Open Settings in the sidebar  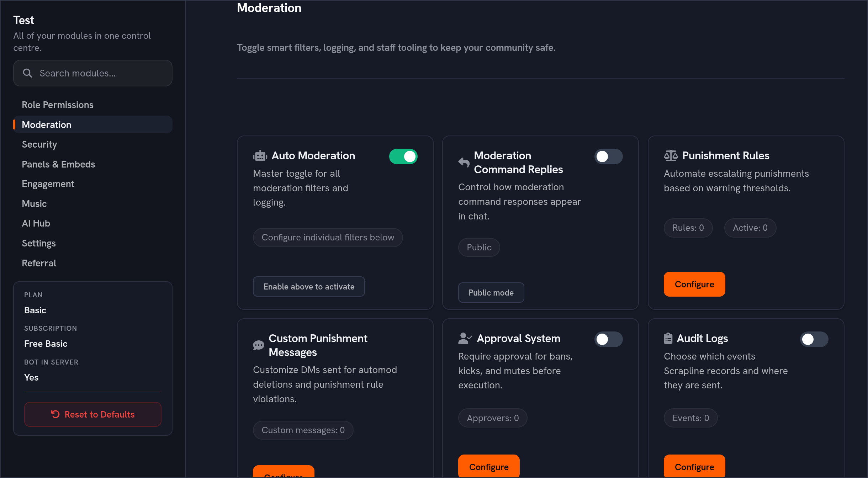[93, 243]
